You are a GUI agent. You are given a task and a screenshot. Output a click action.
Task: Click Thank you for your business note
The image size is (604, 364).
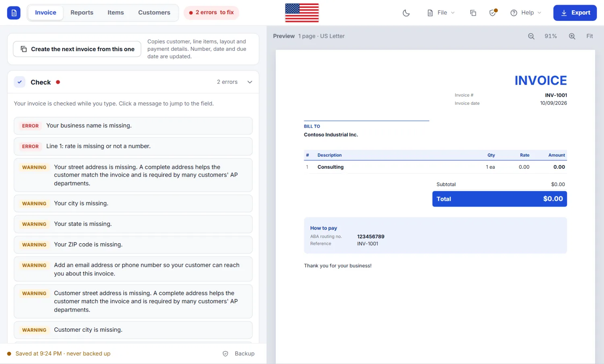[x=338, y=266]
